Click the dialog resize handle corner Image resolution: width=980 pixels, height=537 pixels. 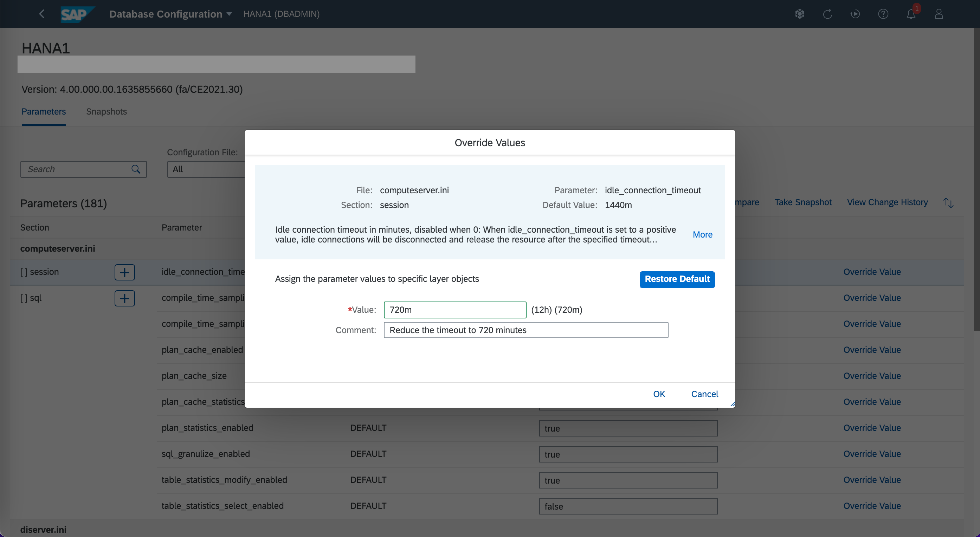[732, 404]
